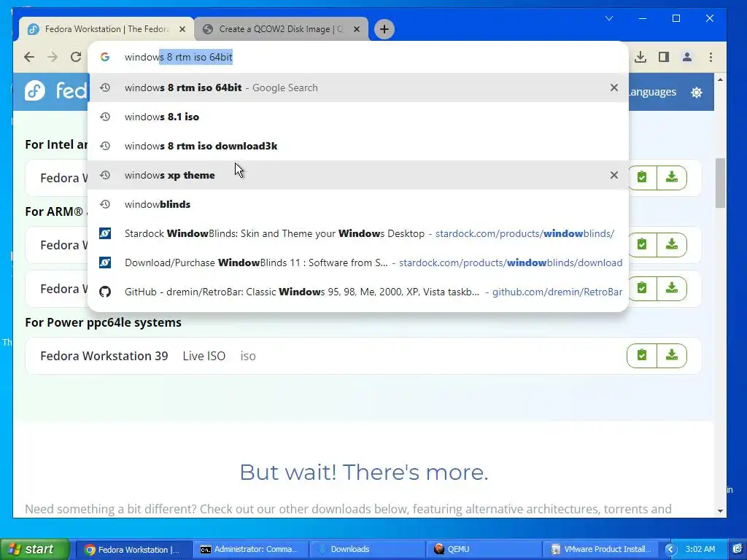
Task: Click download icon in second ARM Fedora row
Action: [x=672, y=289]
